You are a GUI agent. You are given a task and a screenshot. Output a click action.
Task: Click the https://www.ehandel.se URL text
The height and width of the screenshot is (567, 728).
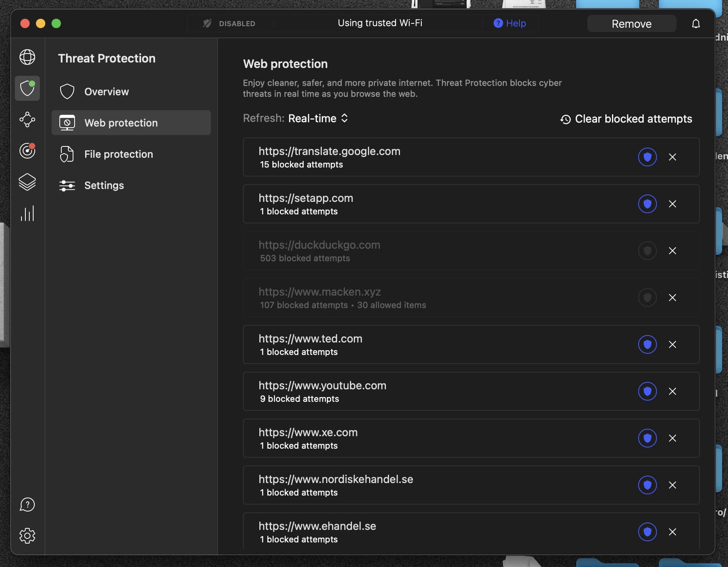click(x=317, y=526)
